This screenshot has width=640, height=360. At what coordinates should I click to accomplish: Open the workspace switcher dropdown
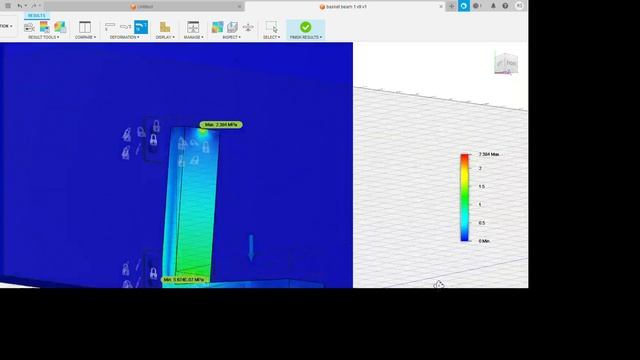[7, 26]
